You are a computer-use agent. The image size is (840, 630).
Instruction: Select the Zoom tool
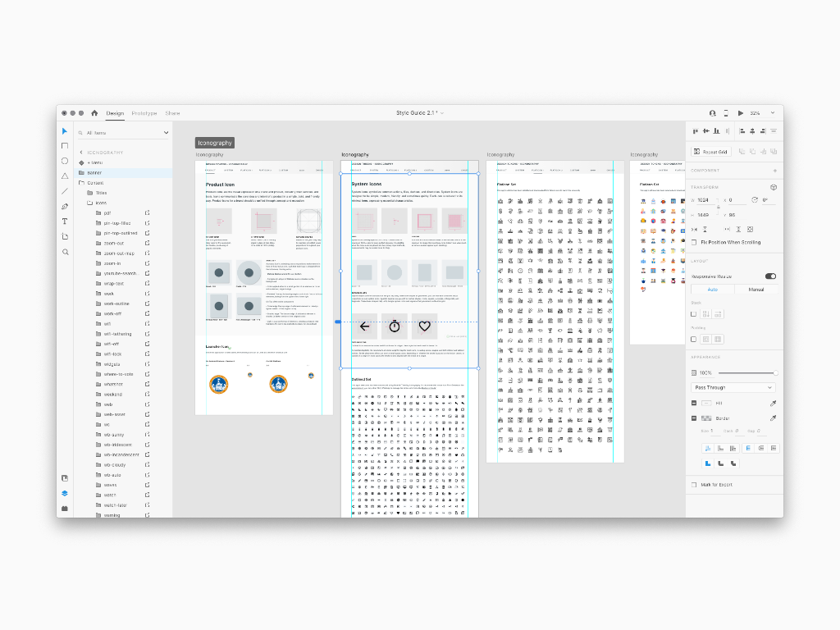click(65, 252)
